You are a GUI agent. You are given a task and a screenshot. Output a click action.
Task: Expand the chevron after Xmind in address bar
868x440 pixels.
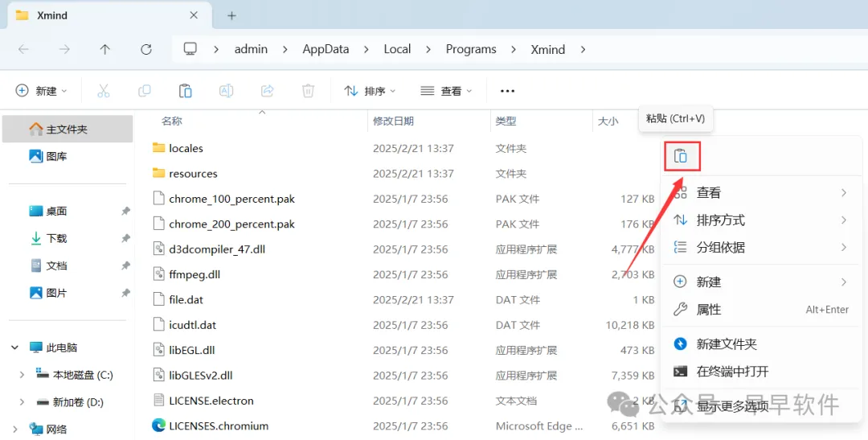[x=583, y=49]
